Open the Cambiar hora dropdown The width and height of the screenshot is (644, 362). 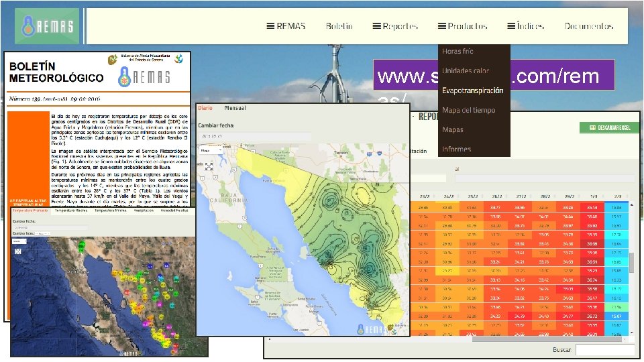pyautogui.click(x=43, y=233)
